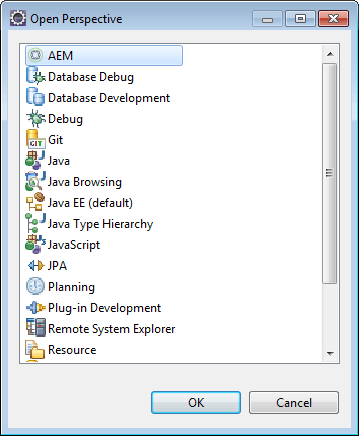Select the "JavaScript" perspective label
This screenshot has width=360, height=437.
(x=74, y=245)
